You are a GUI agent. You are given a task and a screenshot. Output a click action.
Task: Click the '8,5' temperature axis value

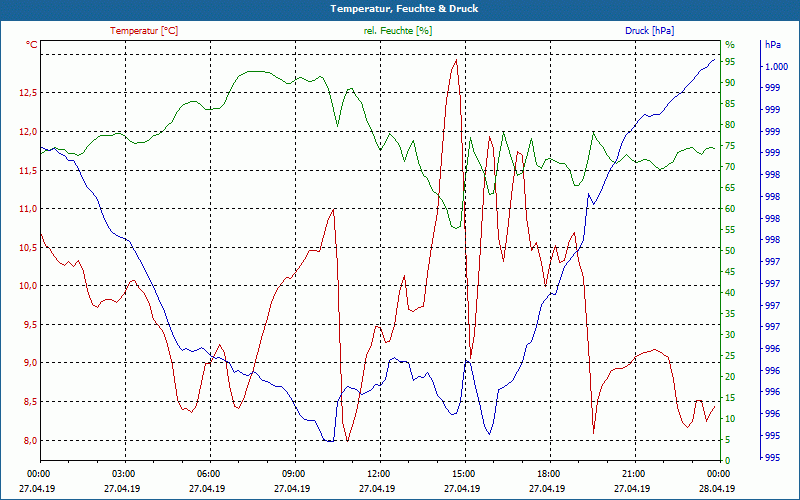tap(31, 402)
